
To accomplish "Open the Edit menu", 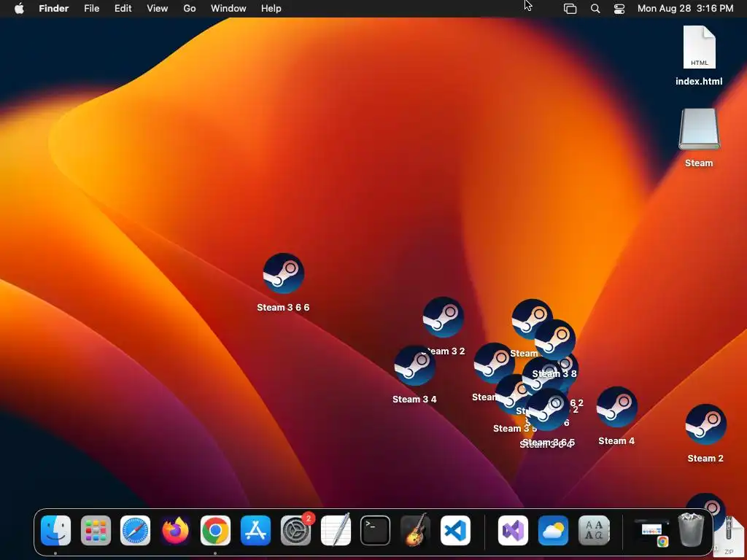I will [123, 9].
